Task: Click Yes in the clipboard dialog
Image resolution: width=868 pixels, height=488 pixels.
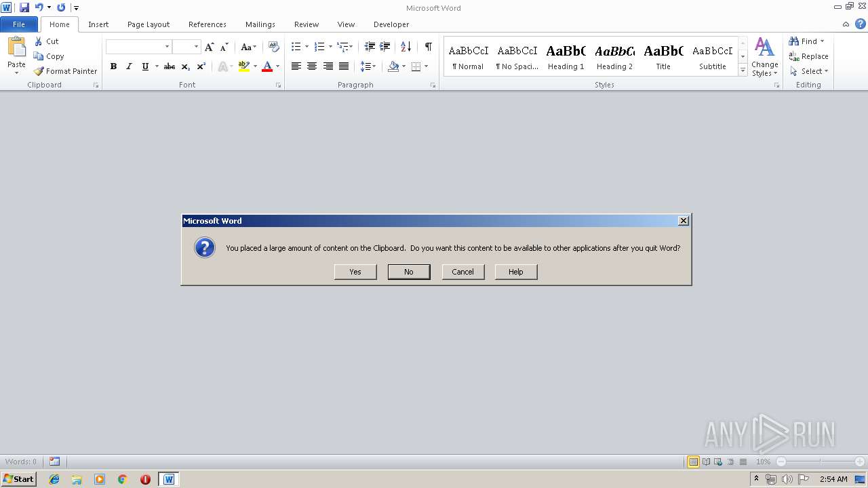Action: point(355,272)
